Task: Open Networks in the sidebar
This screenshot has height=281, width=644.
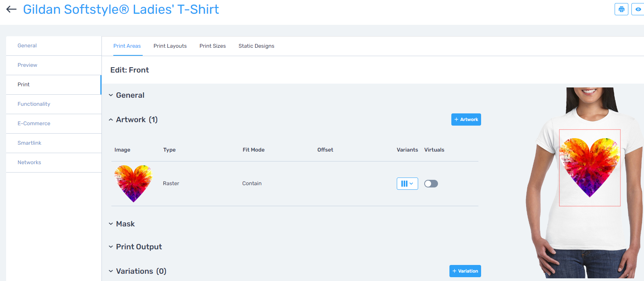Action: [x=54, y=163]
